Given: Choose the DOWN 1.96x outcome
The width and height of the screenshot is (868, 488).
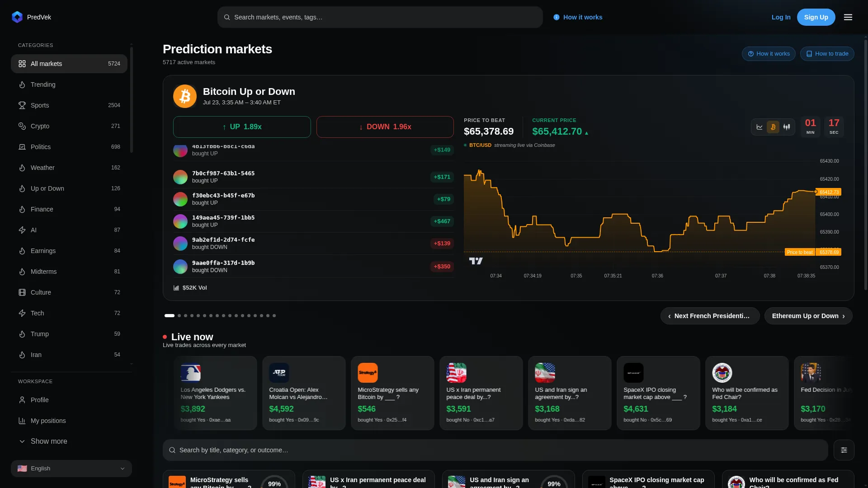Looking at the screenshot, I should pos(385,127).
